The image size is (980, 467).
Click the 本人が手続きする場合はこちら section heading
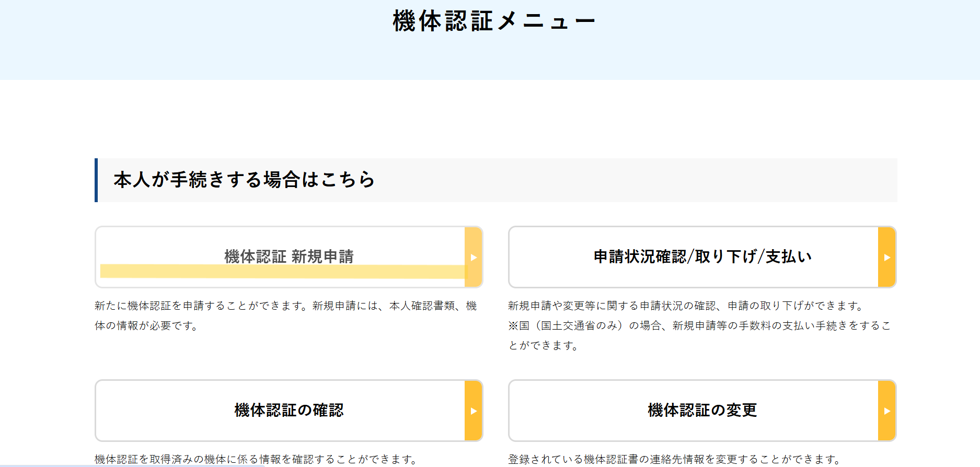point(244,180)
